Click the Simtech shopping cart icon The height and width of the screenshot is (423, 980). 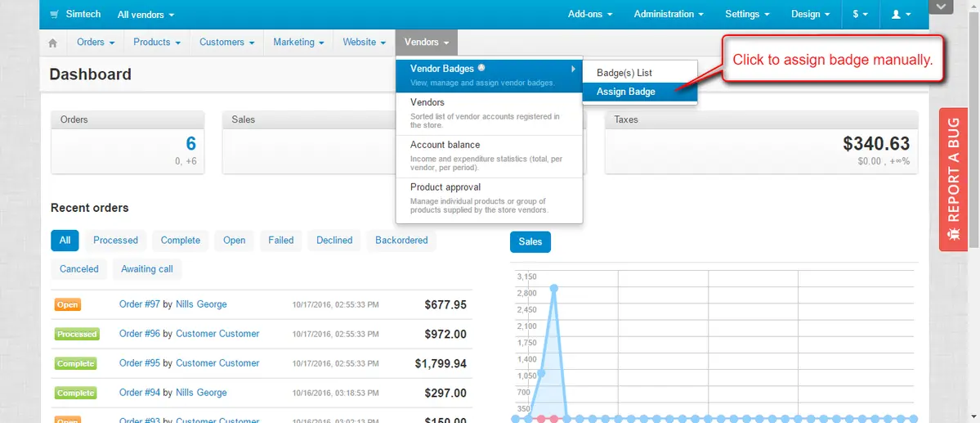[x=54, y=15]
